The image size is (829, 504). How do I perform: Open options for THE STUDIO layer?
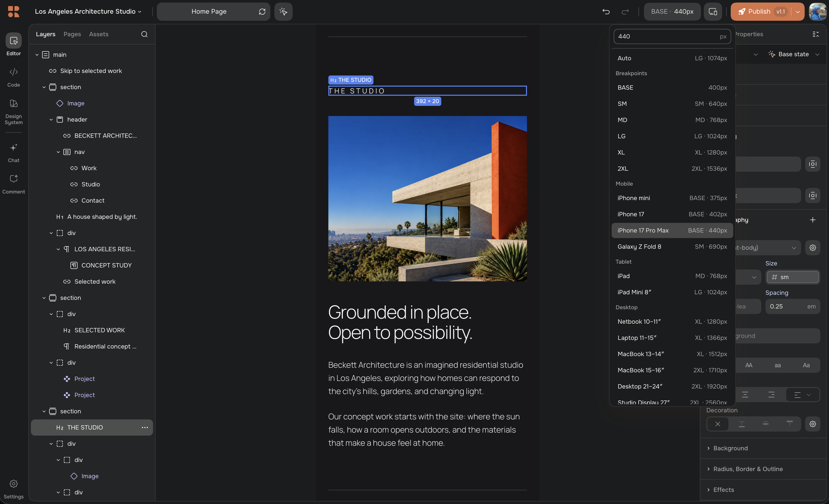coord(145,427)
